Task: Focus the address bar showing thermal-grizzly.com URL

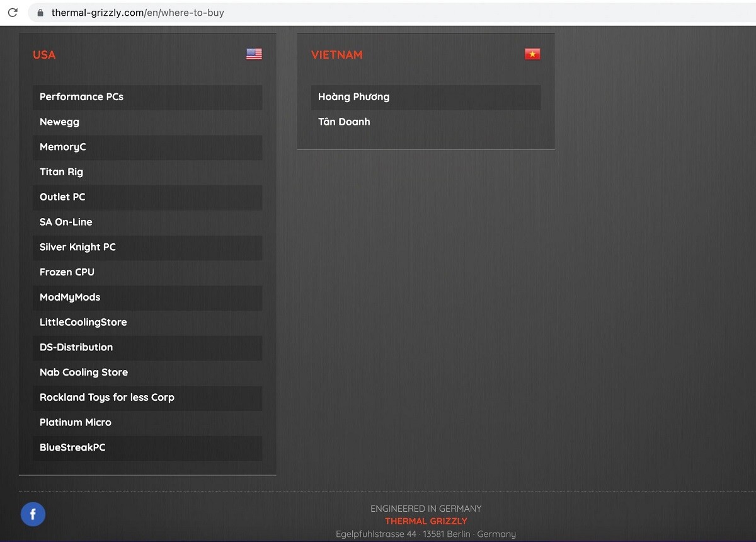Action: pyautogui.click(x=391, y=13)
